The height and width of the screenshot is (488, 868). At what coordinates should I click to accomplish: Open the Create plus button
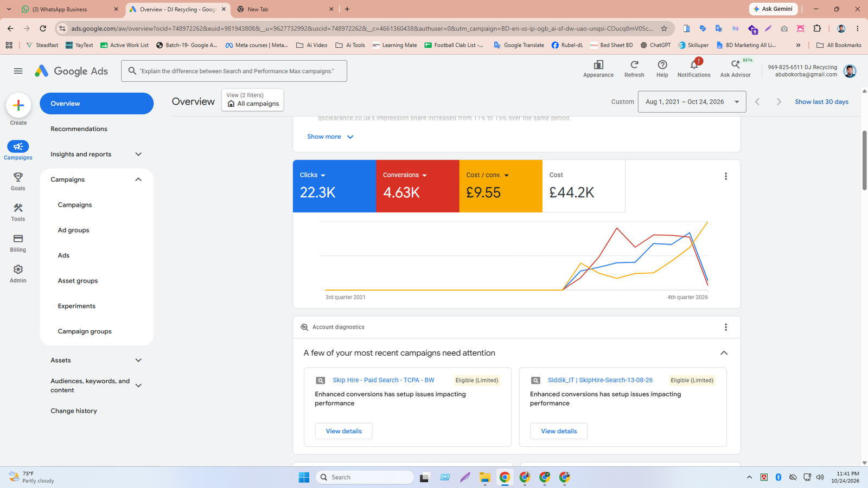click(18, 105)
